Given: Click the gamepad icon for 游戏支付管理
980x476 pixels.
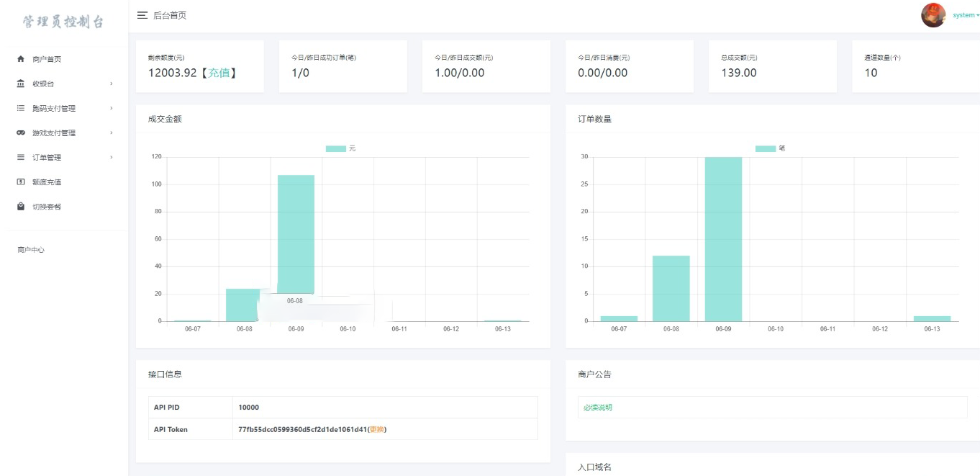Looking at the screenshot, I should [21, 133].
